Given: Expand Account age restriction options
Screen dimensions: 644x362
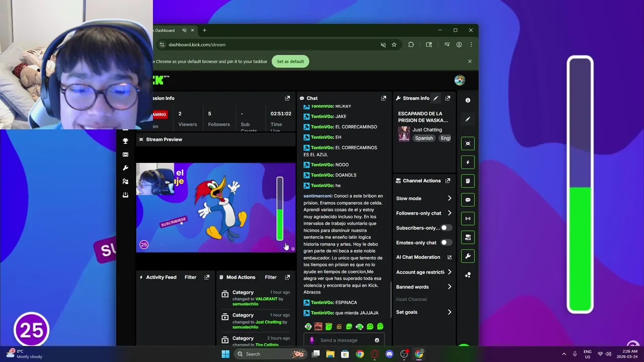Looking at the screenshot, I should pyautogui.click(x=424, y=272).
